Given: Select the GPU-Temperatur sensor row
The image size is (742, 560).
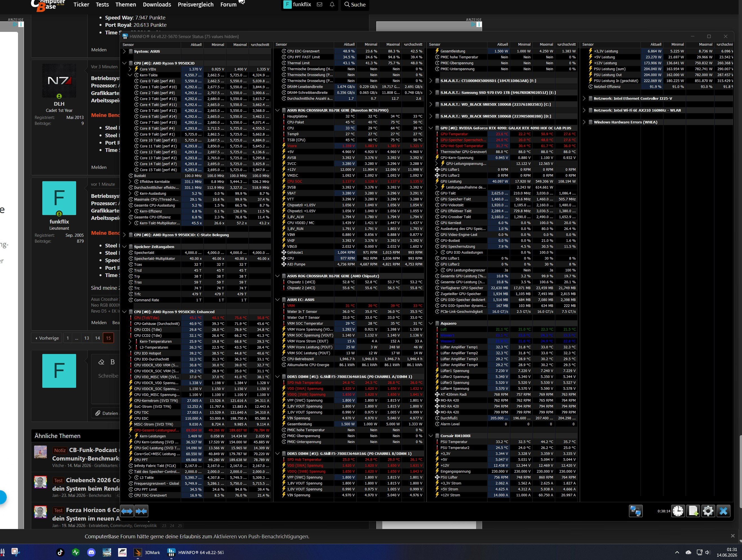Looking at the screenshot, I should pos(506,134).
